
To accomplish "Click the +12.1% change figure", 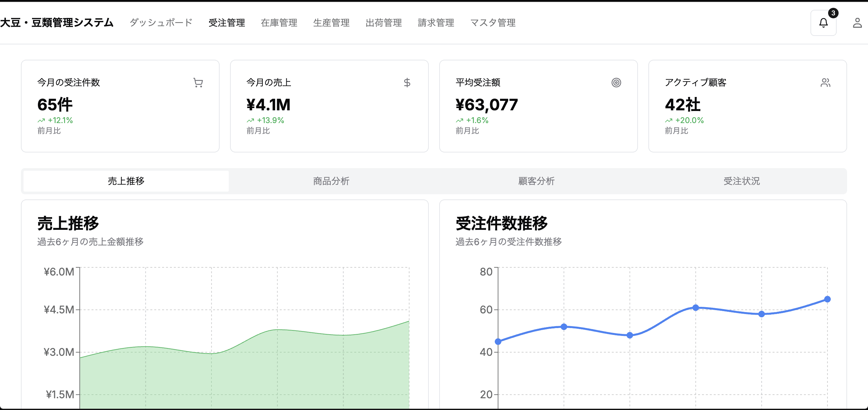I will pyautogui.click(x=60, y=120).
